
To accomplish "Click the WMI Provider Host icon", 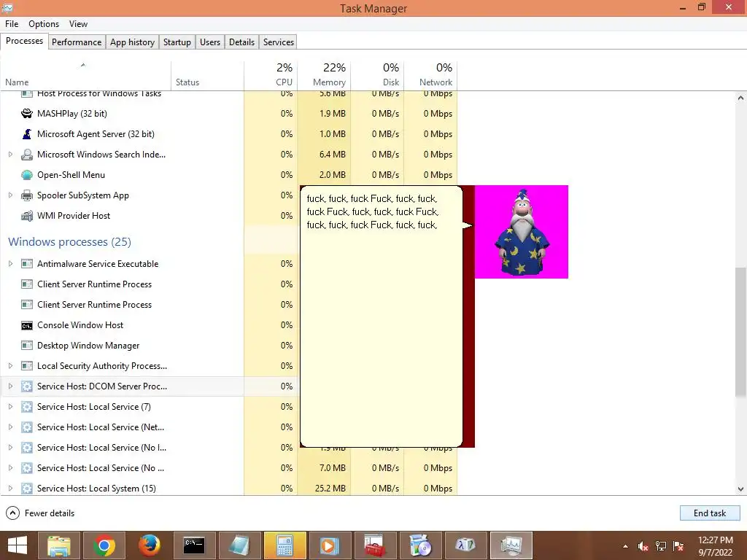I will click(x=27, y=216).
